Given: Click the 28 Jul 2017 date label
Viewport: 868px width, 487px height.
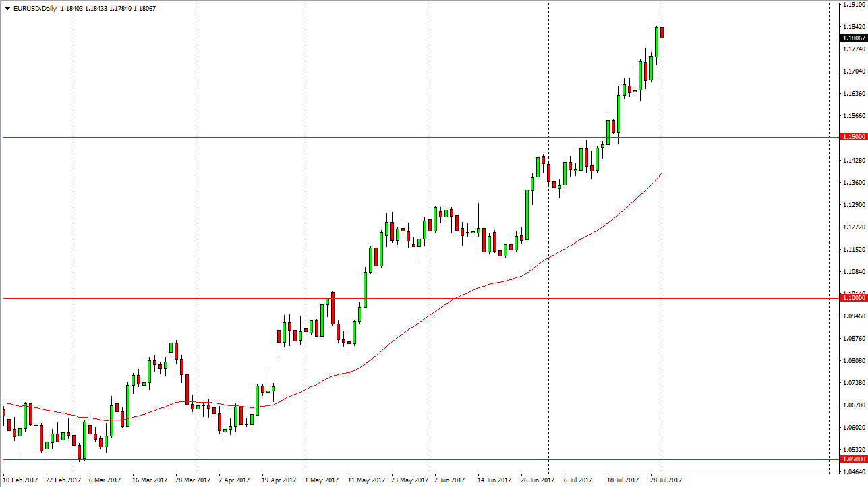Looking at the screenshot, I should pyautogui.click(x=665, y=480).
